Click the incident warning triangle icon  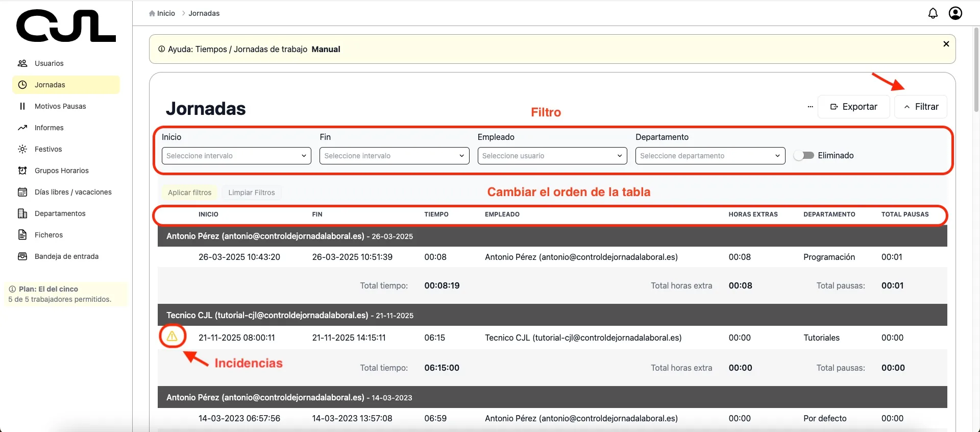pos(172,337)
